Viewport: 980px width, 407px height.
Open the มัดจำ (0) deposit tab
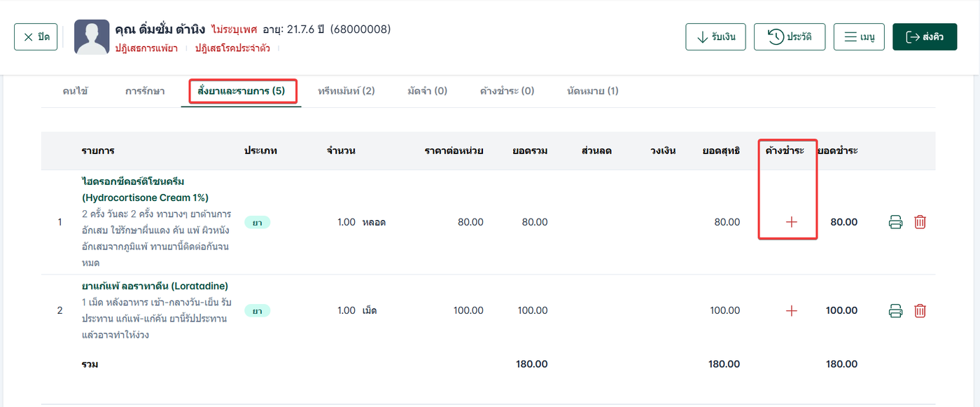[427, 91]
